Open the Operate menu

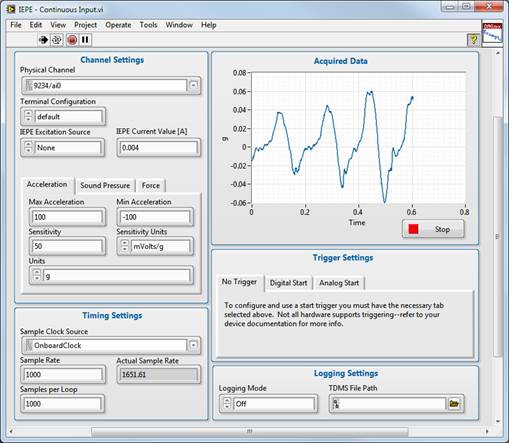click(x=118, y=25)
